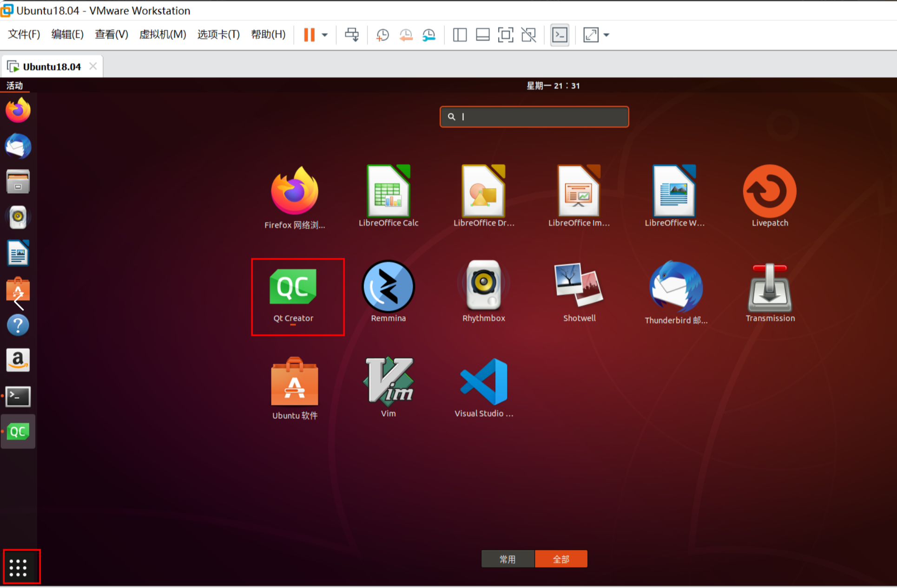This screenshot has width=897, height=588.
Task: Switch to the 常用 (Frequent) apps view
Action: [508, 559]
